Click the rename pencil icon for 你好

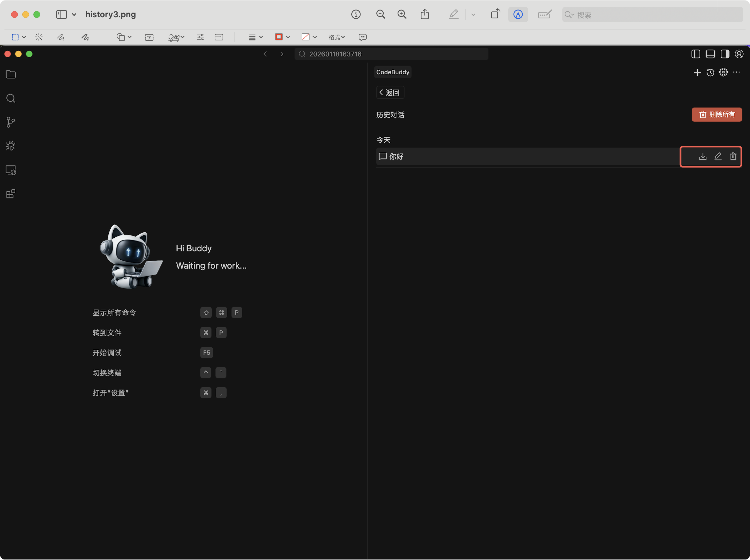718,156
